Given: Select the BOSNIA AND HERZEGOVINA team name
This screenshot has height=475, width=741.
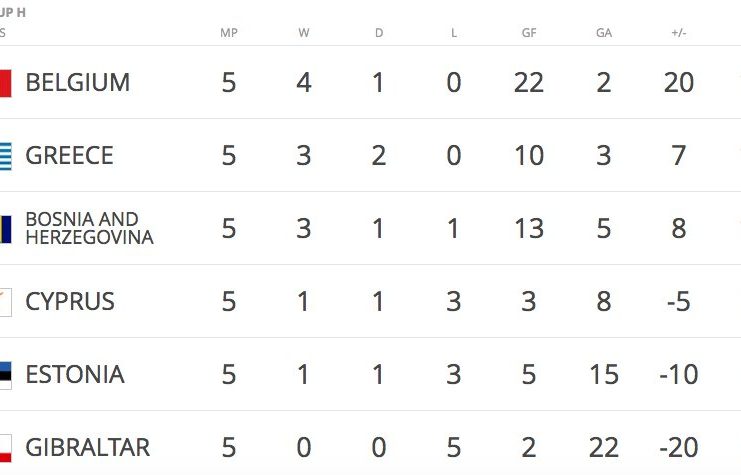Looking at the screenshot, I should (89, 228).
